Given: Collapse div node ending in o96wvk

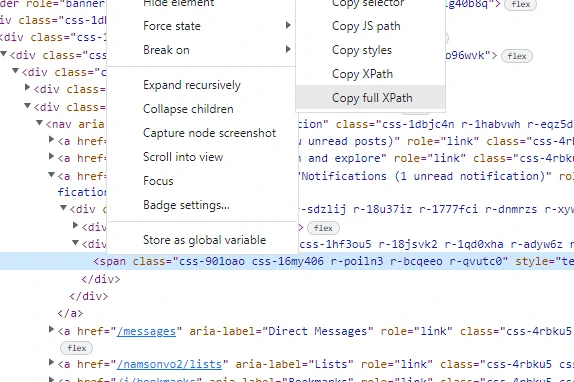Looking at the screenshot, I should [x=4, y=54].
